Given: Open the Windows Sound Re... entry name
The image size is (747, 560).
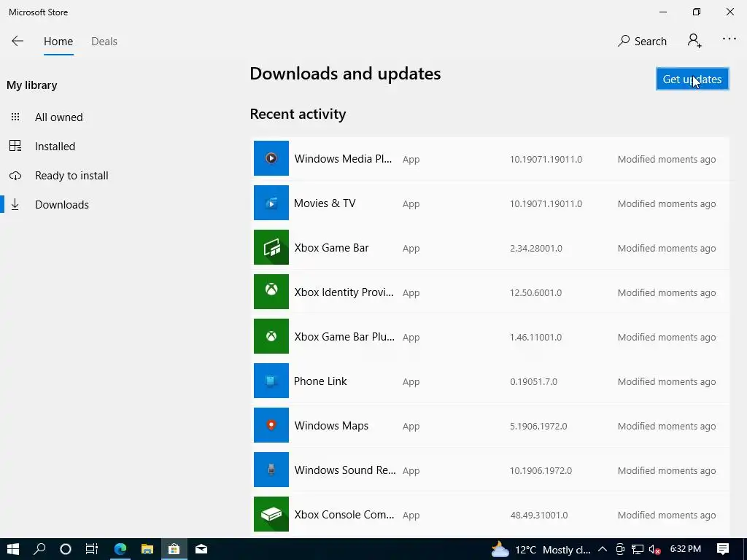Looking at the screenshot, I should pos(345,470).
